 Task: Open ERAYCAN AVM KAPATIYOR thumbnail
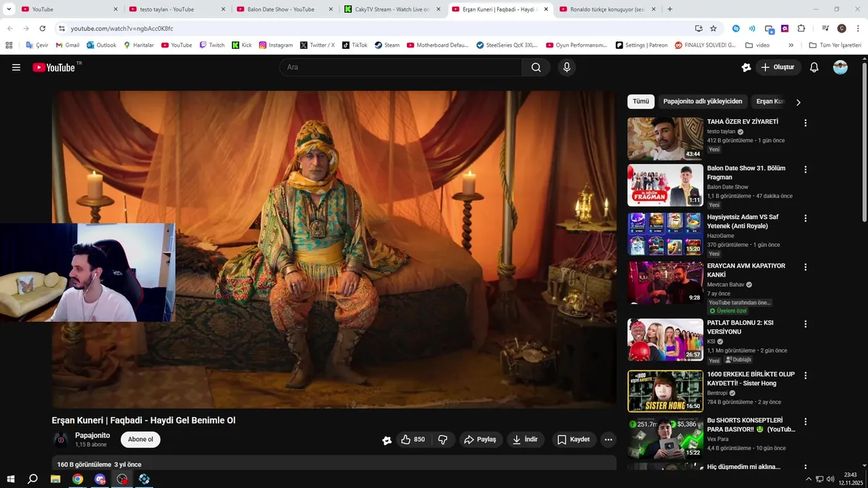tap(665, 283)
